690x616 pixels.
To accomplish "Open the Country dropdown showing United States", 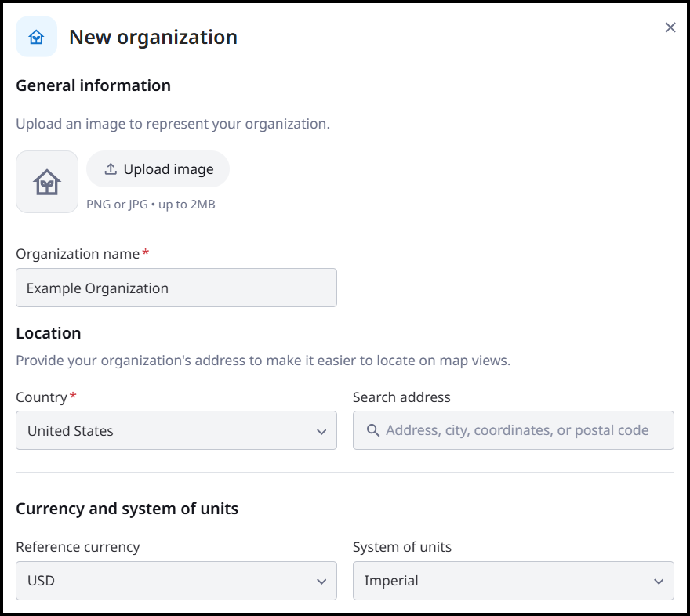I will 176,430.
